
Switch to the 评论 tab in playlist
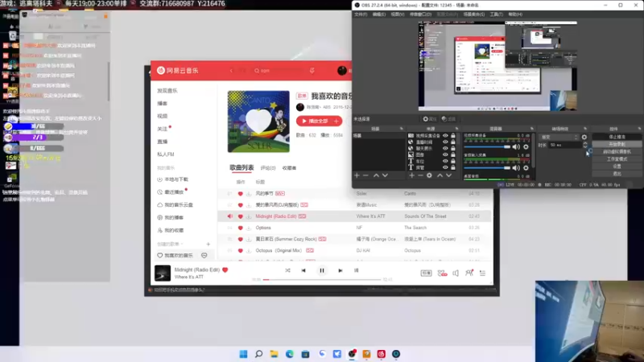point(268,168)
